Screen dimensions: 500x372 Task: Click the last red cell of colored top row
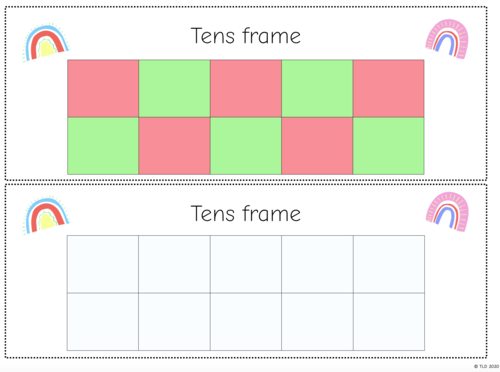pos(388,88)
